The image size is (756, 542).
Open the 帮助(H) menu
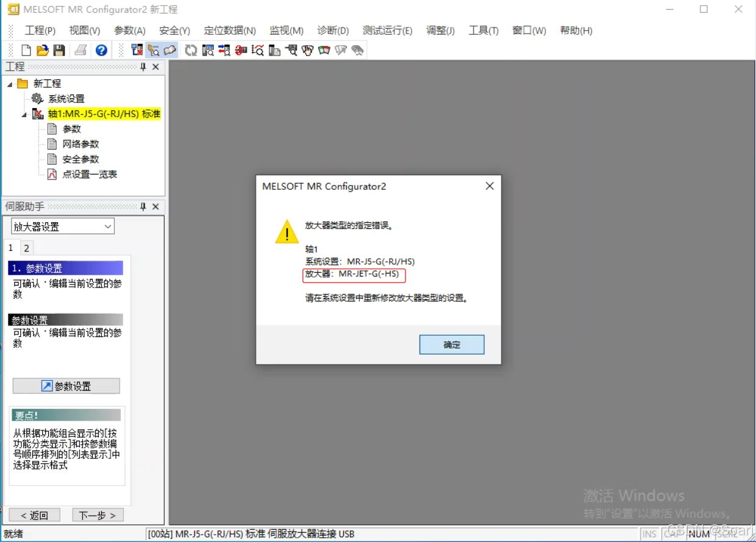(576, 31)
